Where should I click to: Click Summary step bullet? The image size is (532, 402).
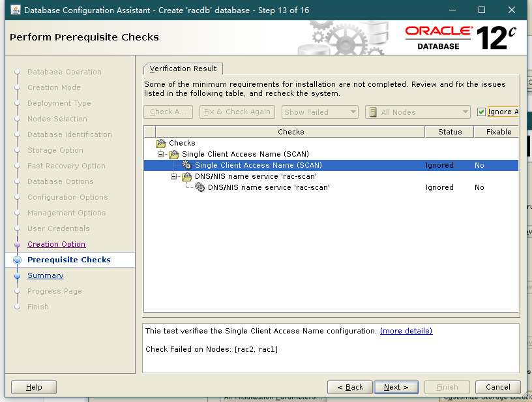click(x=18, y=275)
